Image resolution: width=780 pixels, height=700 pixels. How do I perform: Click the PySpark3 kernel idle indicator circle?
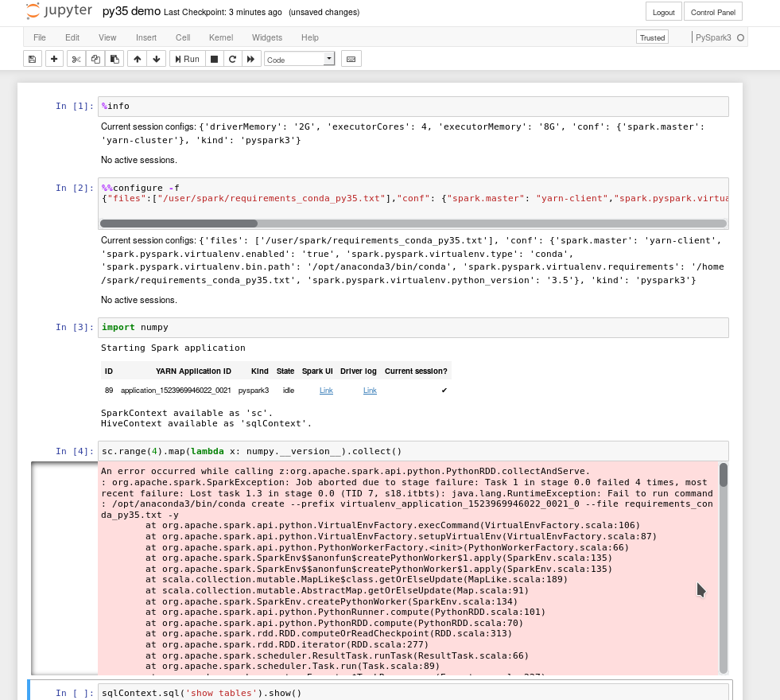point(740,37)
